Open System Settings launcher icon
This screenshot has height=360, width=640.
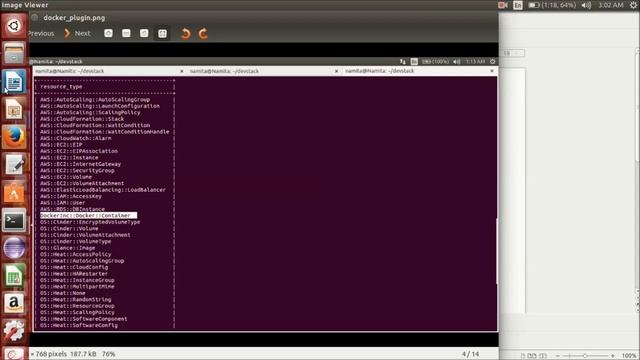point(14,331)
